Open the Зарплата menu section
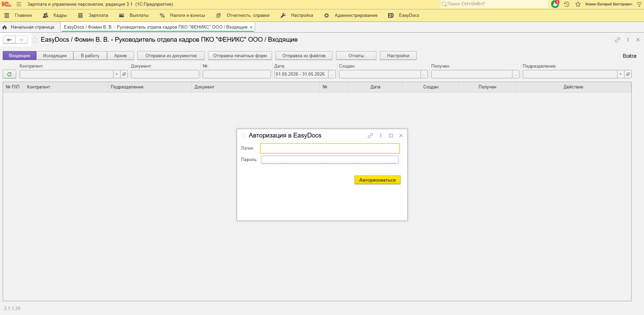644x315 pixels. click(x=93, y=15)
